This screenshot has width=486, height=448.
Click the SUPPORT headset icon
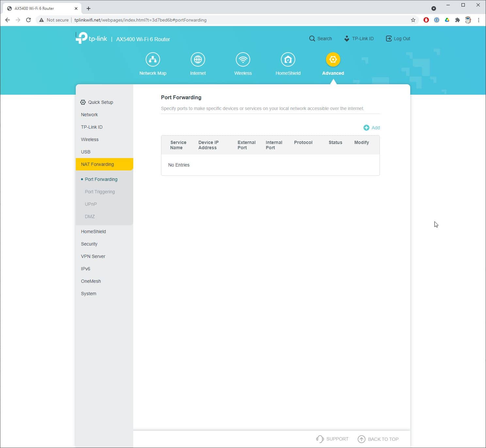320,439
